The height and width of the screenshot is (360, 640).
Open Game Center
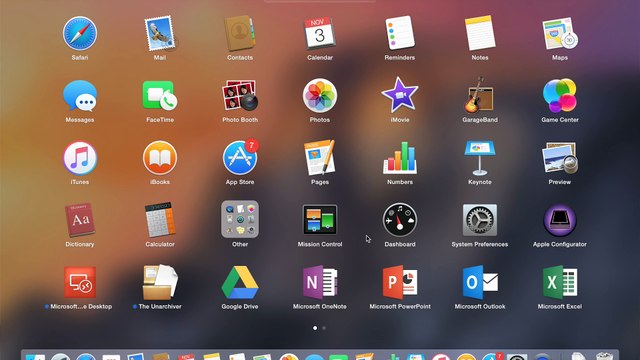tap(560, 96)
